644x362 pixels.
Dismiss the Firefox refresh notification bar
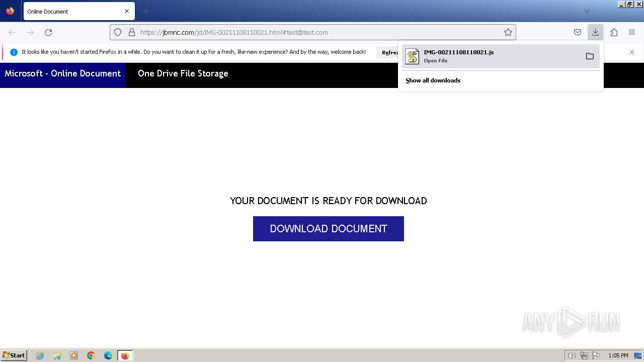coord(632,52)
